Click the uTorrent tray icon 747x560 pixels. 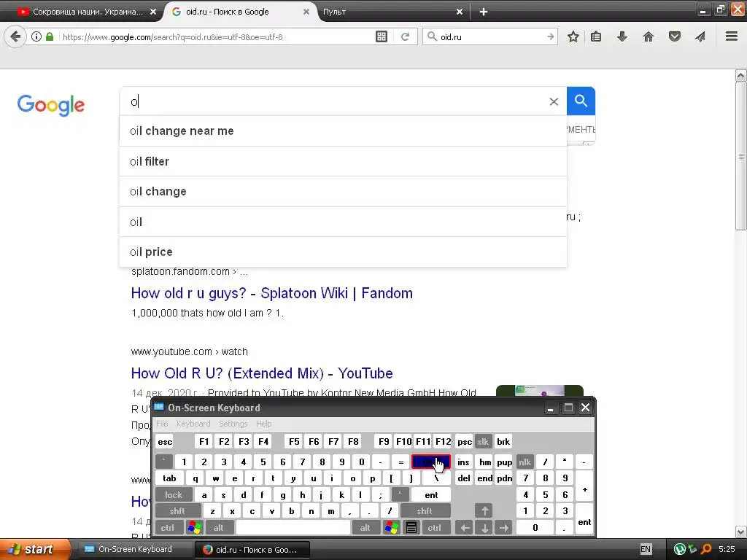680,549
